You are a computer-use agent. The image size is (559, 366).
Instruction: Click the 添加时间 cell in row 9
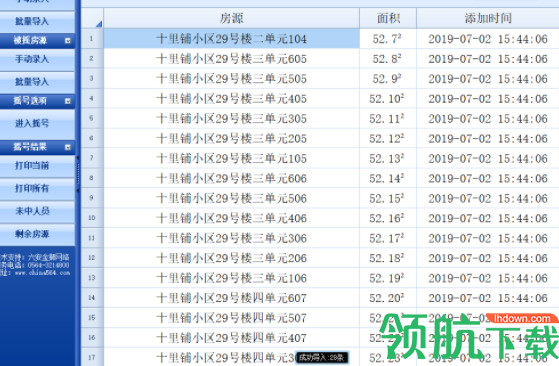pyautogui.click(x=488, y=198)
